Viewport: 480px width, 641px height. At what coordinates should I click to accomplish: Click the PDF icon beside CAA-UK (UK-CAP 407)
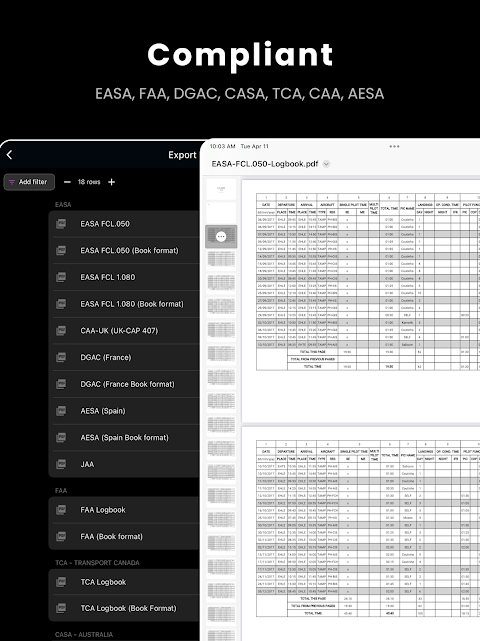click(61, 330)
